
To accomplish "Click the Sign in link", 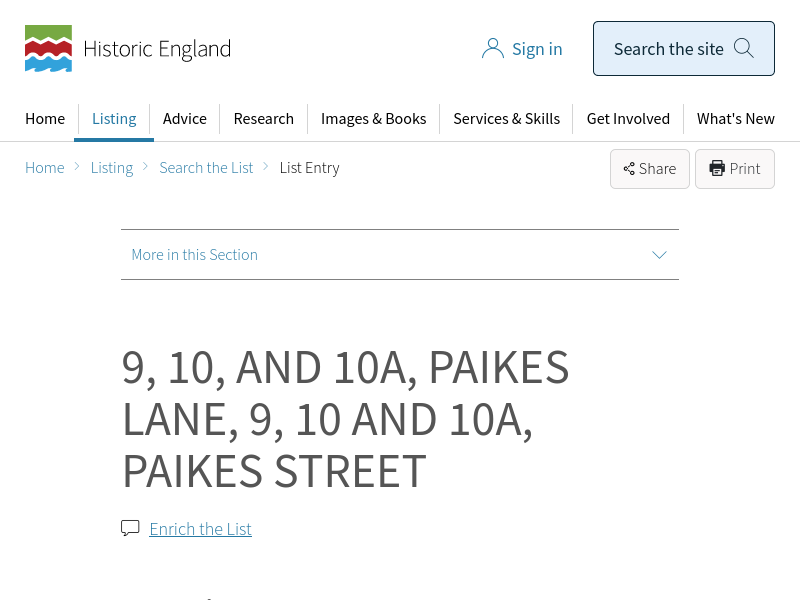I will (537, 49).
